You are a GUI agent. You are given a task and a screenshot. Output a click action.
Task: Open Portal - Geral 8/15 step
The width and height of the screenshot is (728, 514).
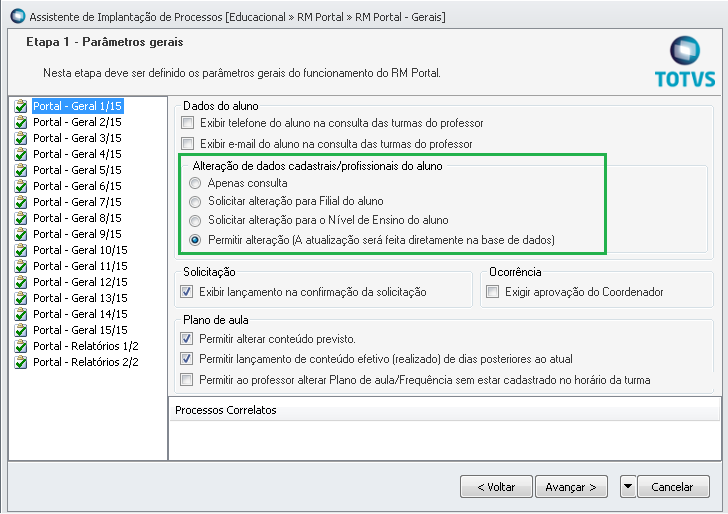coord(78,218)
